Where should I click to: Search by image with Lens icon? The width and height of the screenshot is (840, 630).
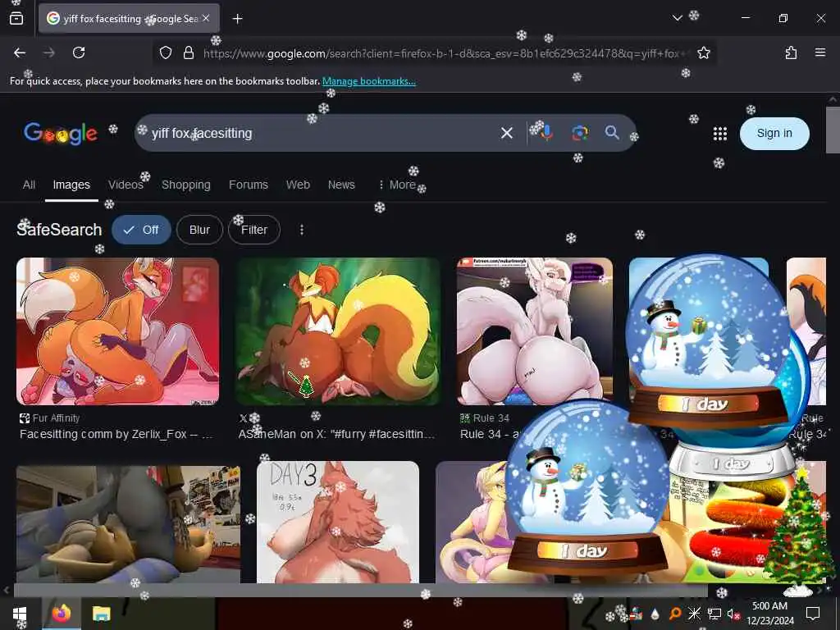580,132
